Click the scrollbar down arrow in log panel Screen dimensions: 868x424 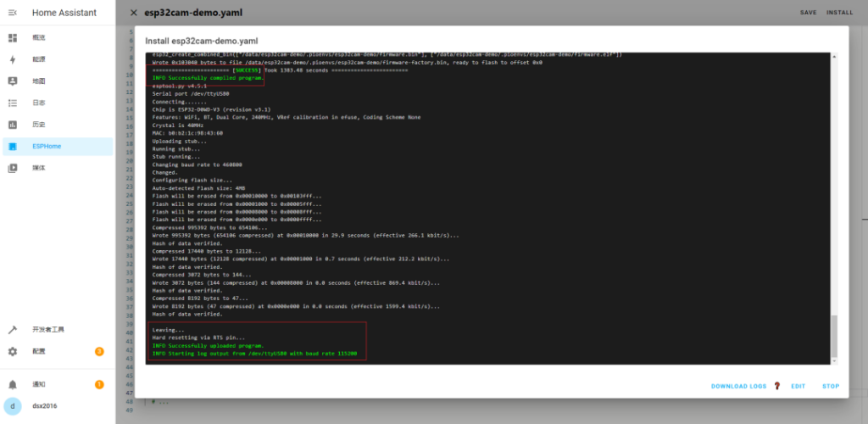(x=834, y=361)
